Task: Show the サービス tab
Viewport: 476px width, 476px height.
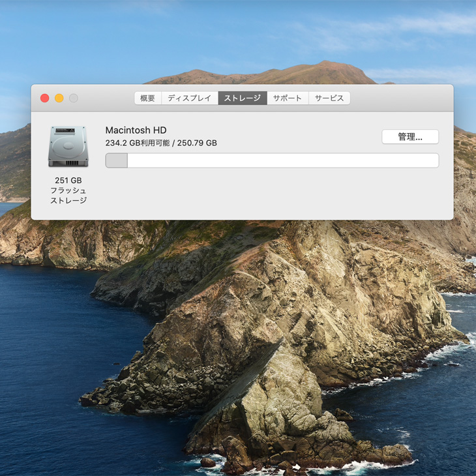Action: pyautogui.click(x=329, y=98)
